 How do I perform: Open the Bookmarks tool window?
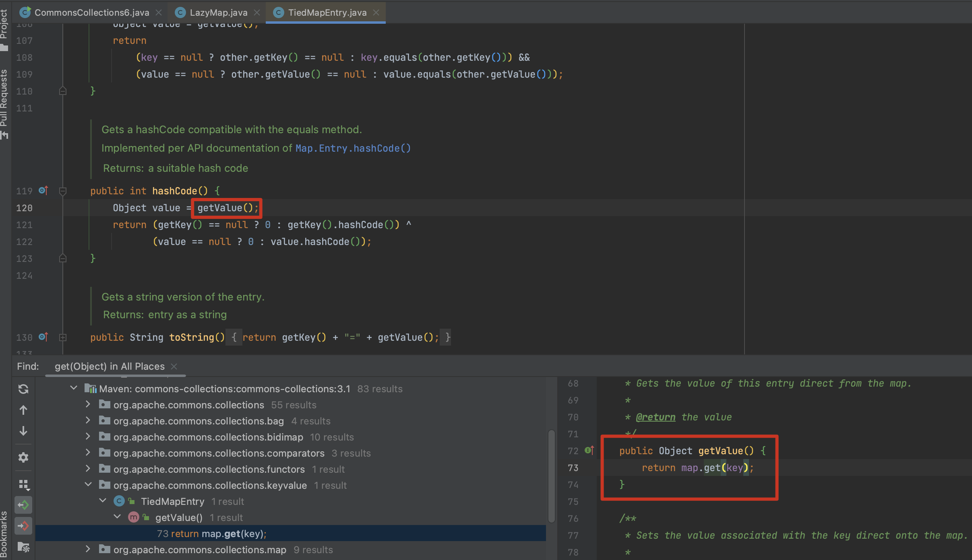[x=4, y=534]
